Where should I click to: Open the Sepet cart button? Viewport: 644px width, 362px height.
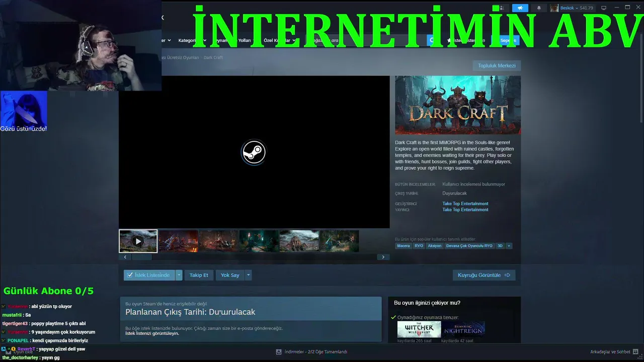tap(506, 40)
